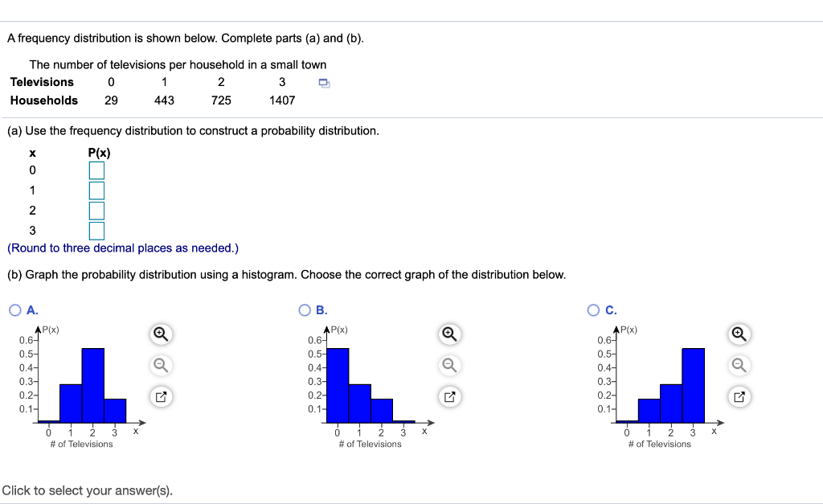Image resolution: width=823 pixels, height=504 pixels.
Task: Select answer choice C radio button
Action: [x=592, y=309]
